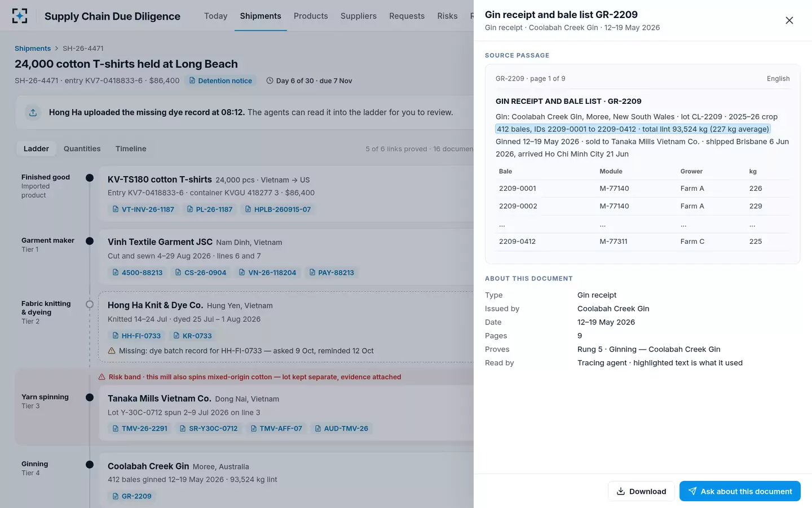The height and width of the screenshot is (508, 812).
Task: Open affidavit TMV-AFF-07
Action: click(276, 428)
